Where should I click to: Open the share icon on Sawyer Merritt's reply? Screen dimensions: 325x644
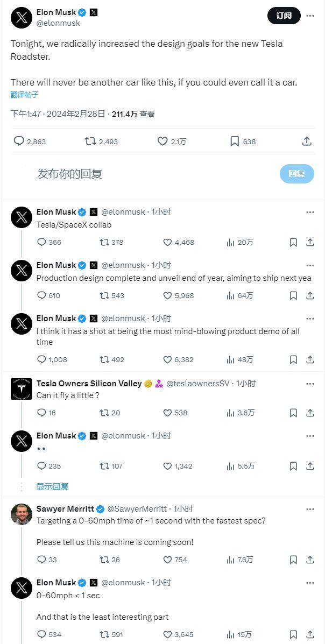click(309, 560)
